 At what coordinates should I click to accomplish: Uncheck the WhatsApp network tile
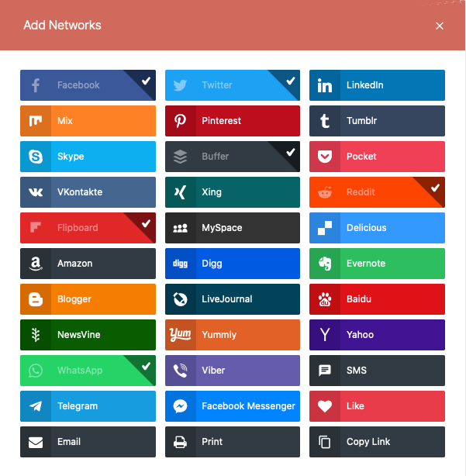(88, 371)
